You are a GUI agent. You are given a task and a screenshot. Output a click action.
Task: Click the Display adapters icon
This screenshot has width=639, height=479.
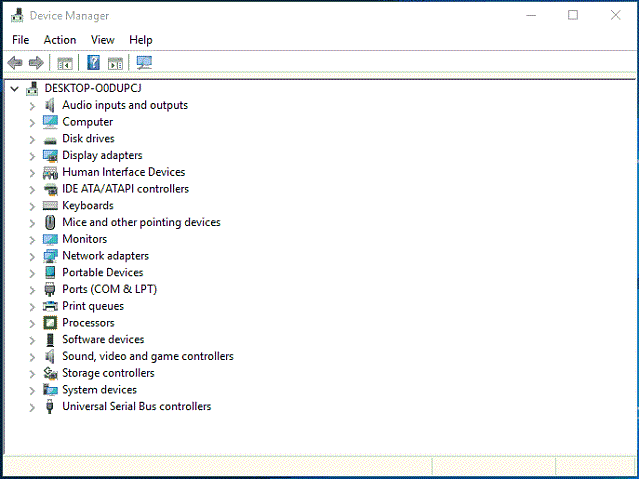click(x=50, y=156)
